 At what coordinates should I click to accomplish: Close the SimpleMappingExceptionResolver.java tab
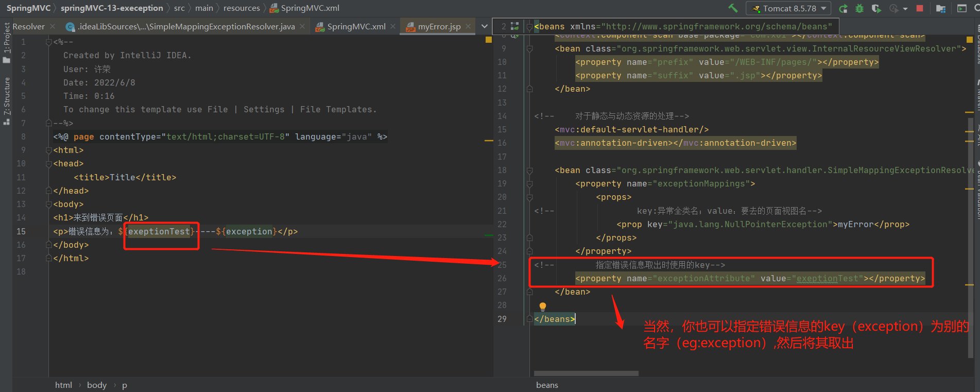coord(302,26)
